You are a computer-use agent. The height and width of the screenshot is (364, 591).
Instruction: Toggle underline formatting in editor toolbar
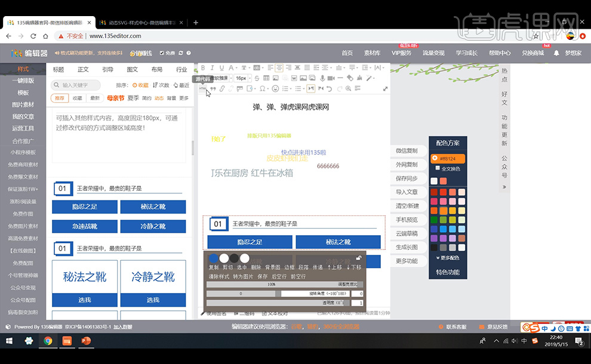tap(221, 68)
